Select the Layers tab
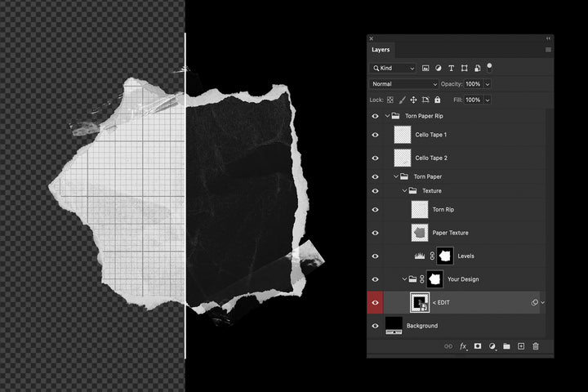The image size is (588, 392). click(x=381, y=50)
